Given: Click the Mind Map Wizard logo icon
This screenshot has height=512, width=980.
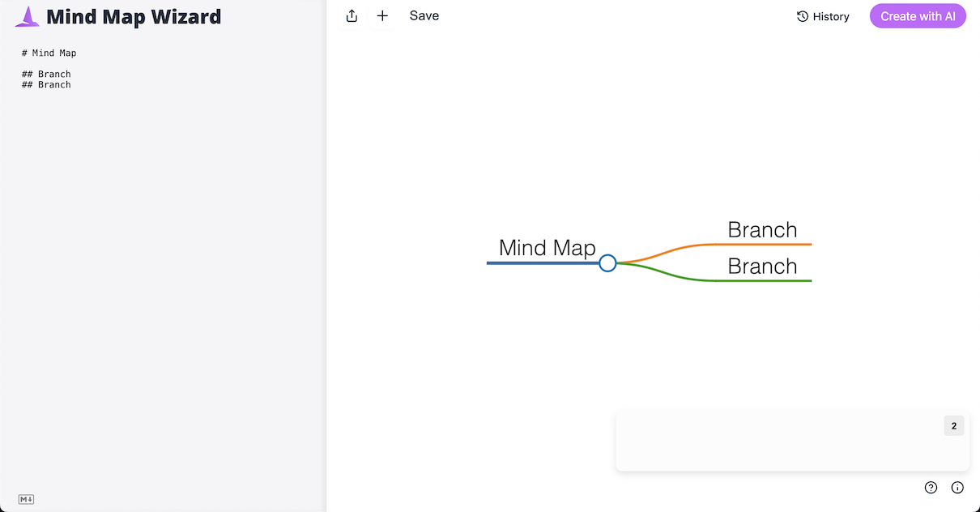Looking at the screenshot, I should (27, 16).
